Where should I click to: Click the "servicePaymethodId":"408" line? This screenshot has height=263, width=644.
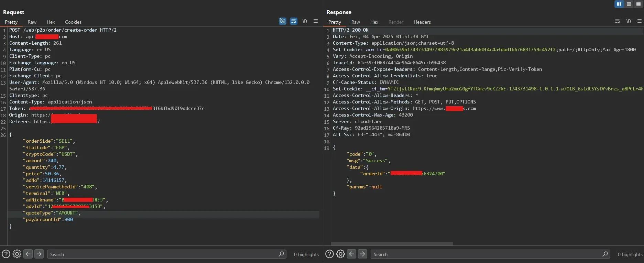[x=60, y=187]
